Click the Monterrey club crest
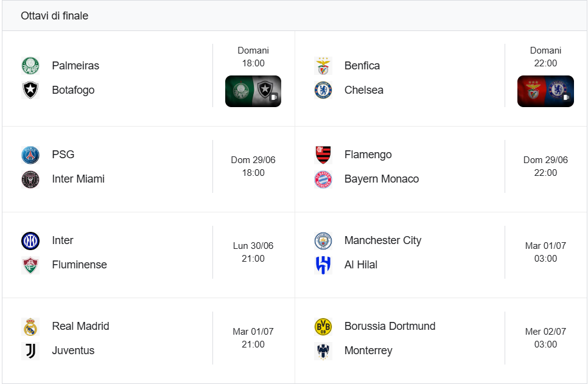Screen dimensions: 588x384 [323, 351]
